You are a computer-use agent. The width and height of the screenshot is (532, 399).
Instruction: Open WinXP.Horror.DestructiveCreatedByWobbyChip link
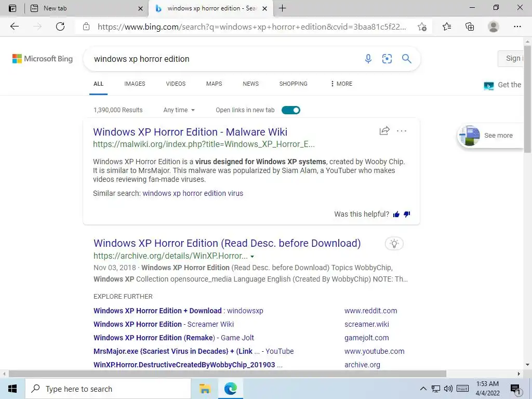point(188,365)
